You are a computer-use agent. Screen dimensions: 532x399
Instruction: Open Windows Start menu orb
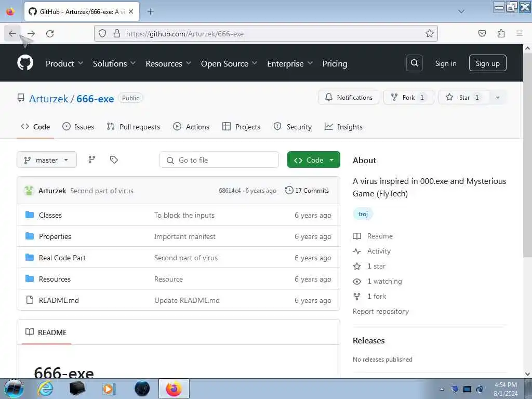(x=14, y=389)
